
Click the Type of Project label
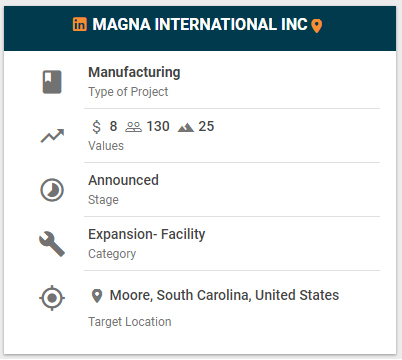128,92
